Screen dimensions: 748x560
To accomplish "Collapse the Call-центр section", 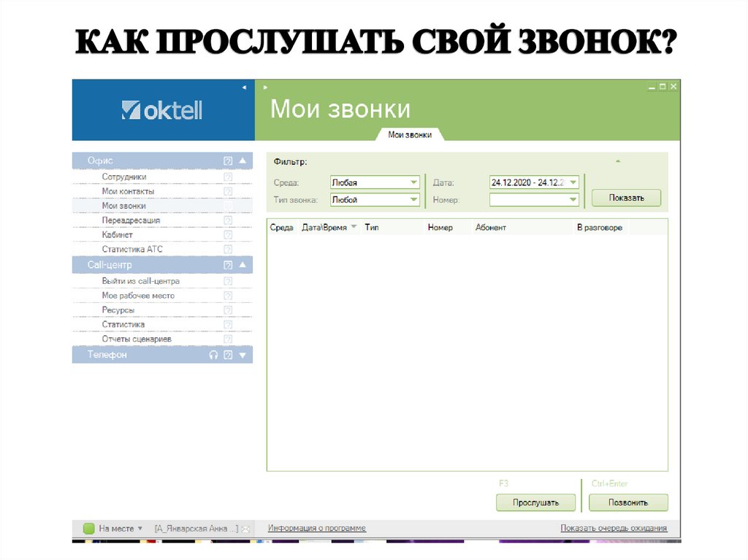I will point(243,265).
